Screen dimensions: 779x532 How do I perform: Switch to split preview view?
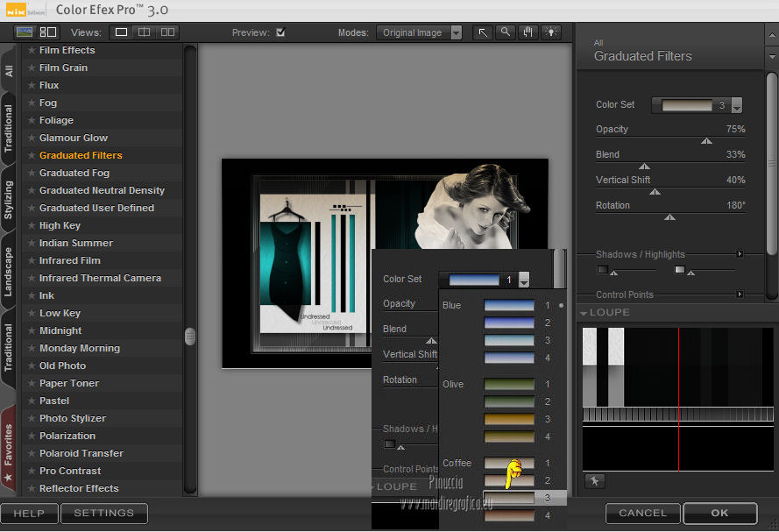[144, 32]
